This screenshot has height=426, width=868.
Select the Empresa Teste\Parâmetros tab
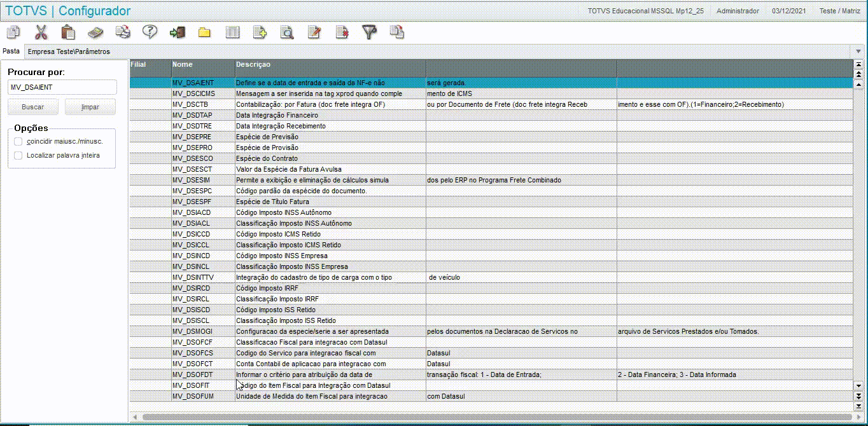tap(69, 52)
